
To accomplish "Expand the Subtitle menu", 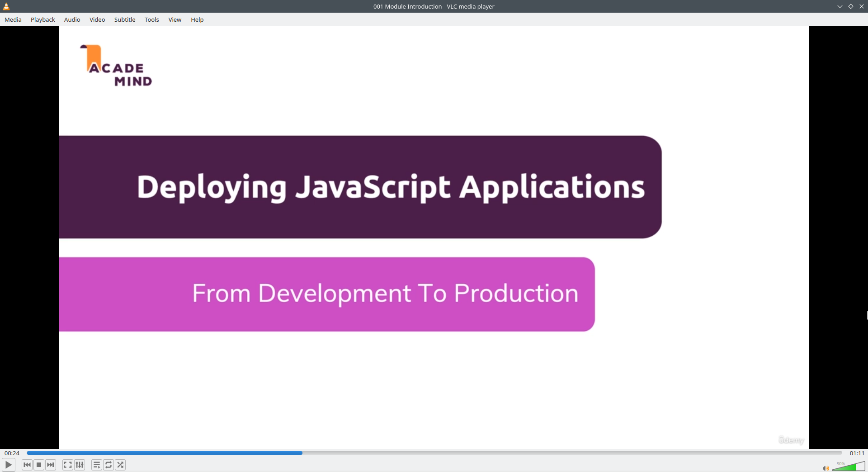I will tap(125, 19).
